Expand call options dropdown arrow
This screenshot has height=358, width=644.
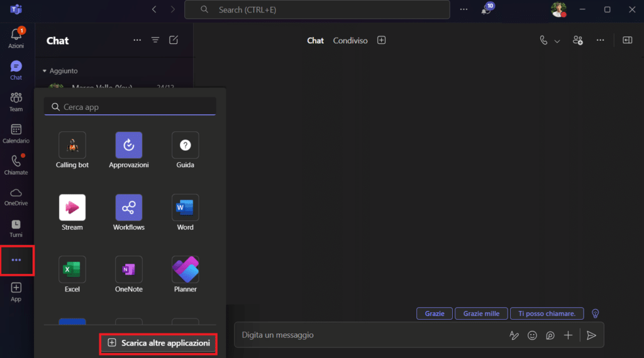[557, 41]
